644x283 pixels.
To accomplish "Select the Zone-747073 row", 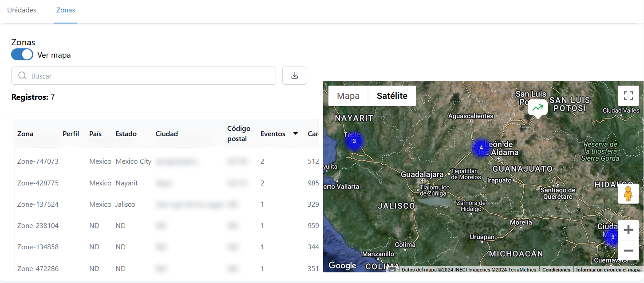I will 38,161.
